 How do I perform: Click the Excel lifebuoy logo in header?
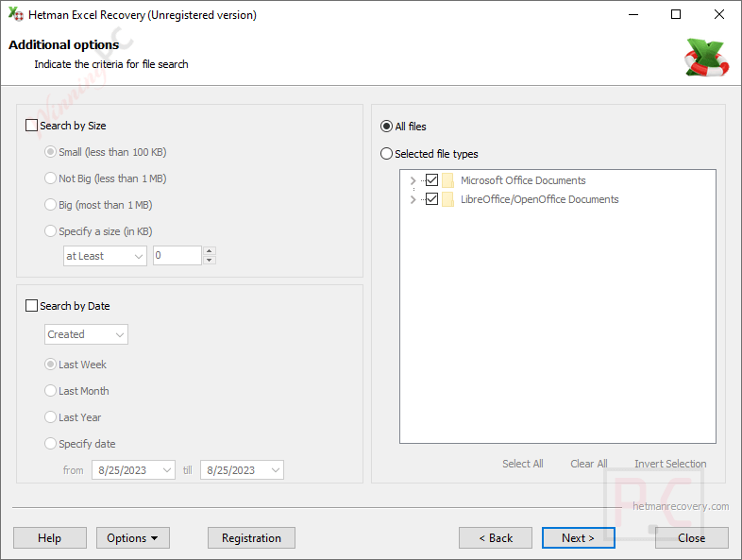[x=706, y=58]
